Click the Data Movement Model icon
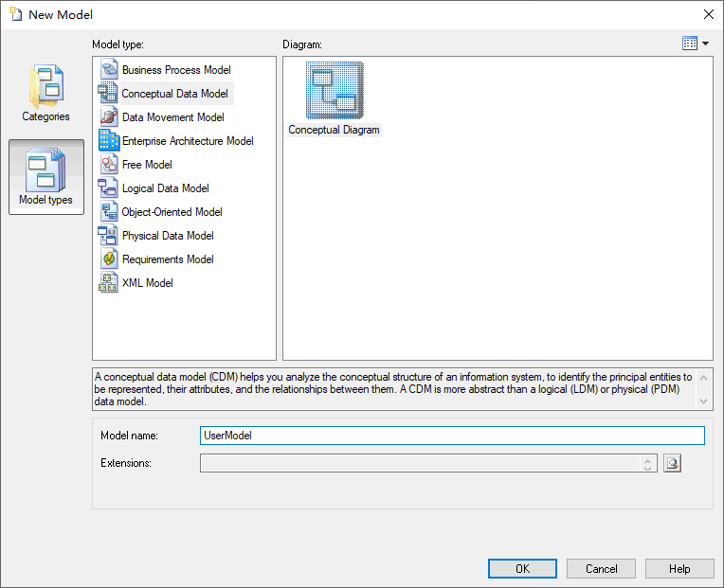724x588 pixels. pyautogui.click(x=109, y=117)
